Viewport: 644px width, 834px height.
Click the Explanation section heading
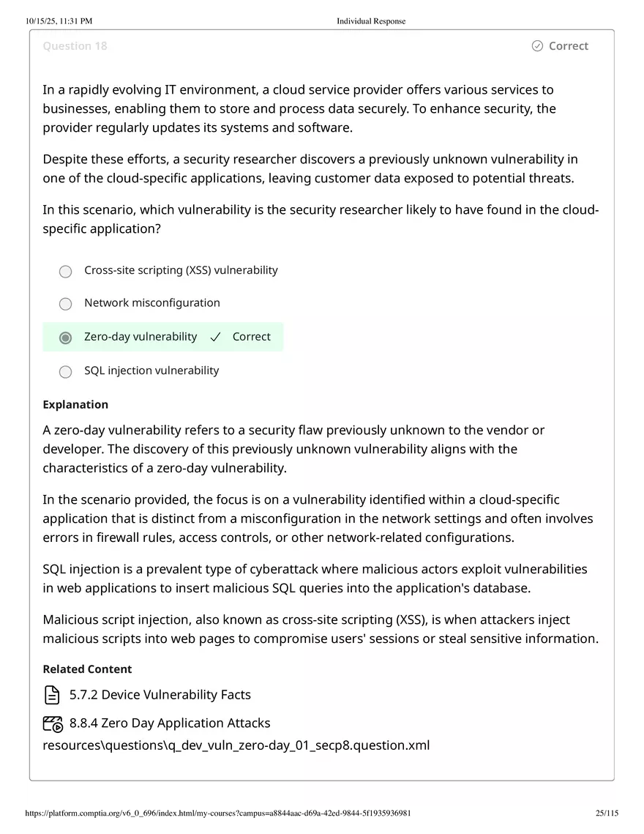pyautogui.click(x=75, y=404)
